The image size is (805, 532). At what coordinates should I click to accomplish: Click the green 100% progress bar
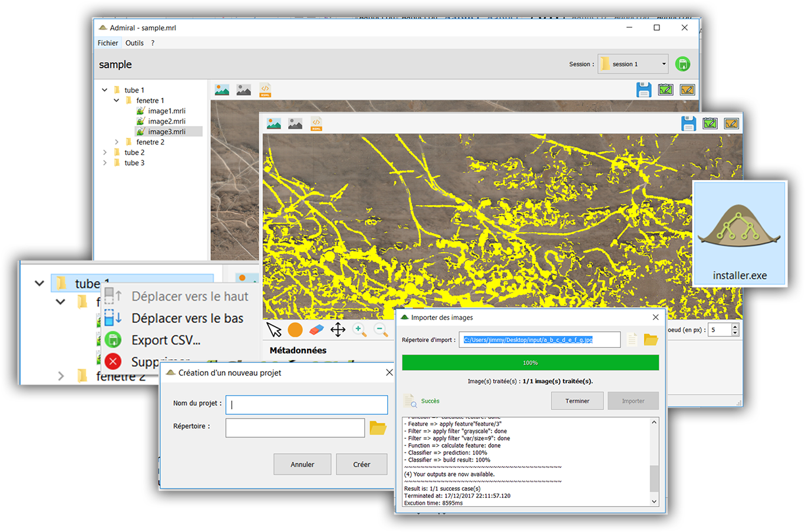pyautogui.click(x=530, y=363)
